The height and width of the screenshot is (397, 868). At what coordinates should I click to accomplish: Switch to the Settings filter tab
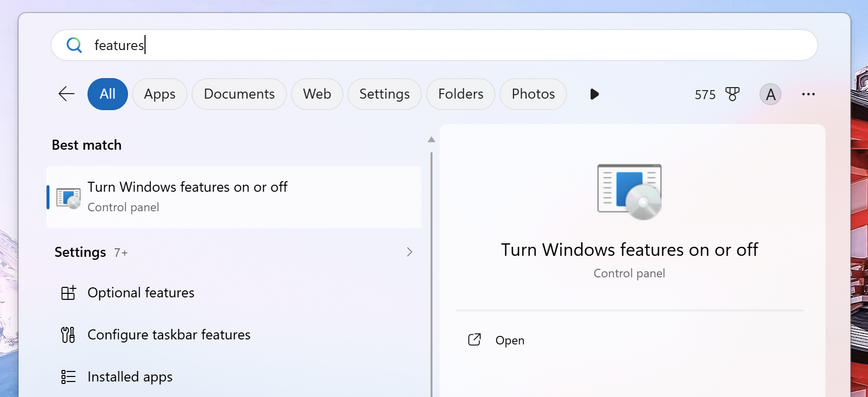point(385,94)
